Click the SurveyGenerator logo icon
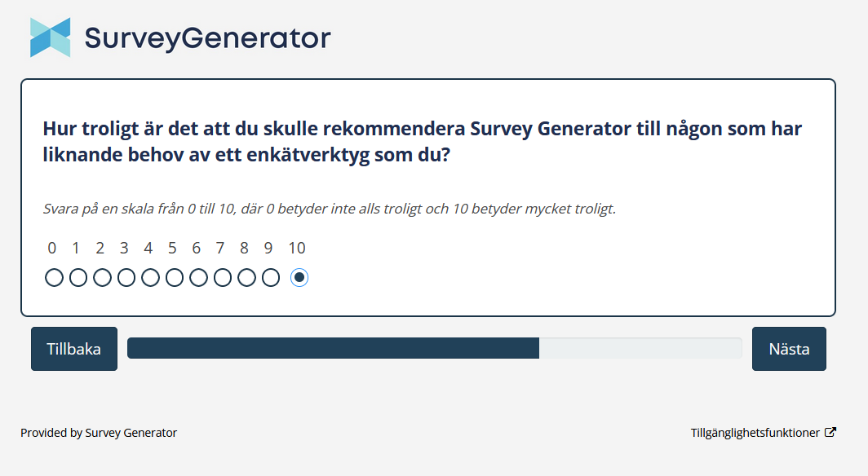The height and width of the screenshot is (476, 868). 49,37
